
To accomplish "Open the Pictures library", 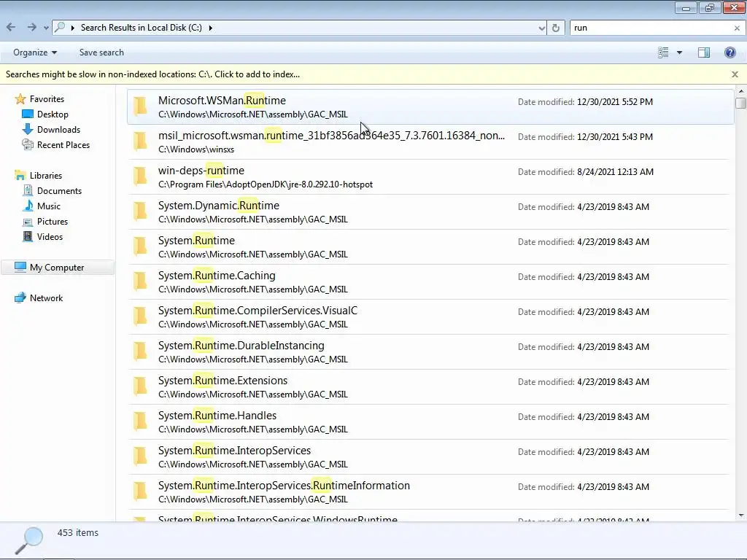I will [x=53, y=222].
